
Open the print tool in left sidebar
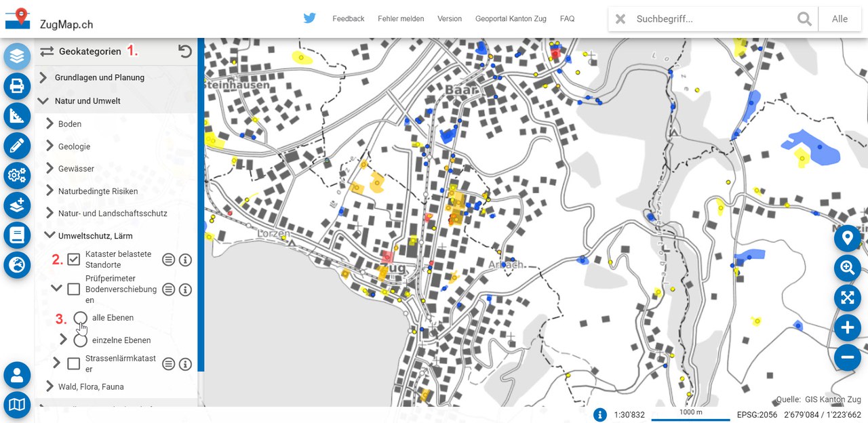[17, 86]
